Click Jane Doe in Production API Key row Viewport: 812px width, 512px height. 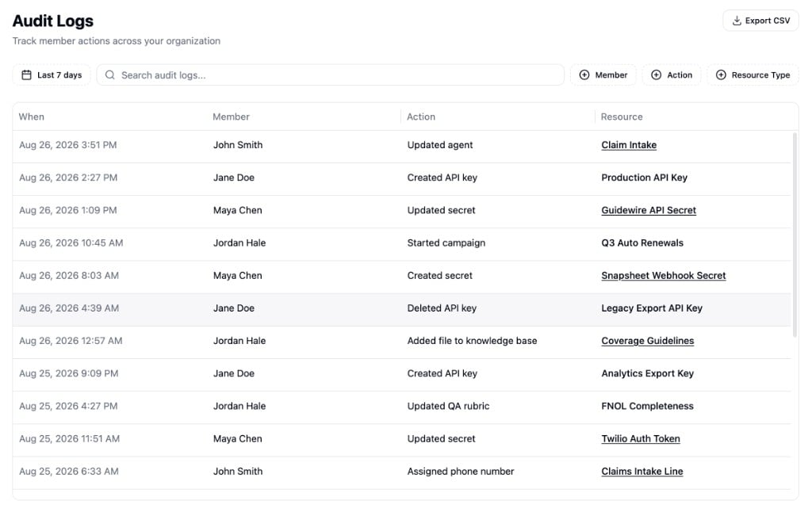coord(234,178)
